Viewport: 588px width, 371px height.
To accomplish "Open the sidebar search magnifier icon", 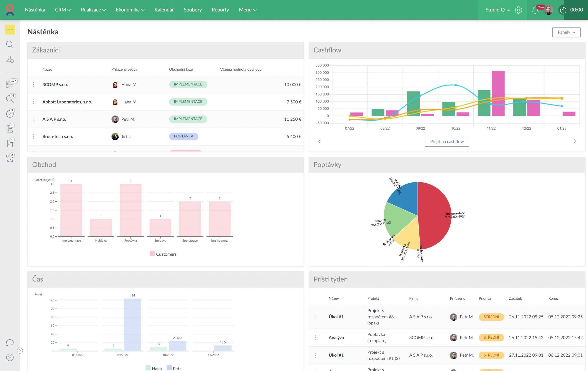I will point(10,44).
